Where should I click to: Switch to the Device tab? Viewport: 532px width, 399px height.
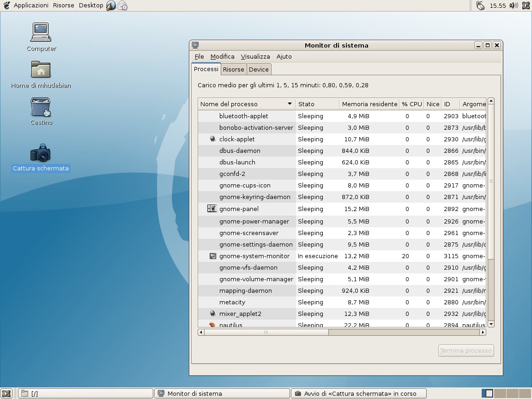point(259,69)
